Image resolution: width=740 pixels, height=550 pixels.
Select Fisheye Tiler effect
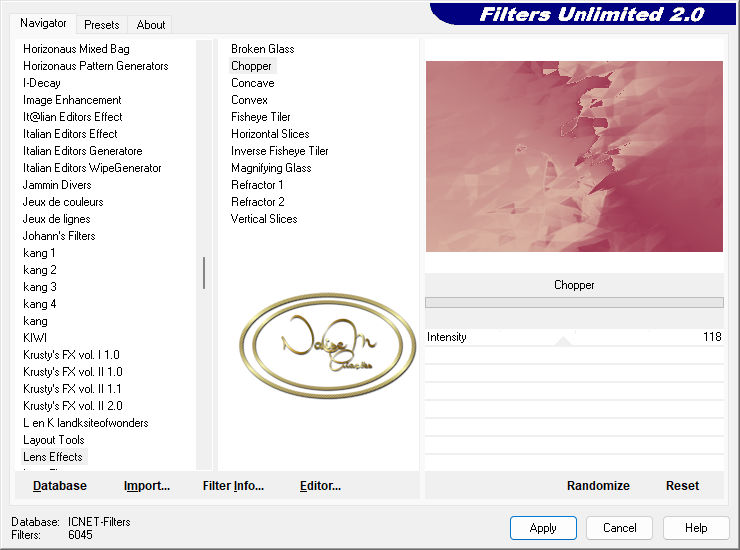click(260, 117)
